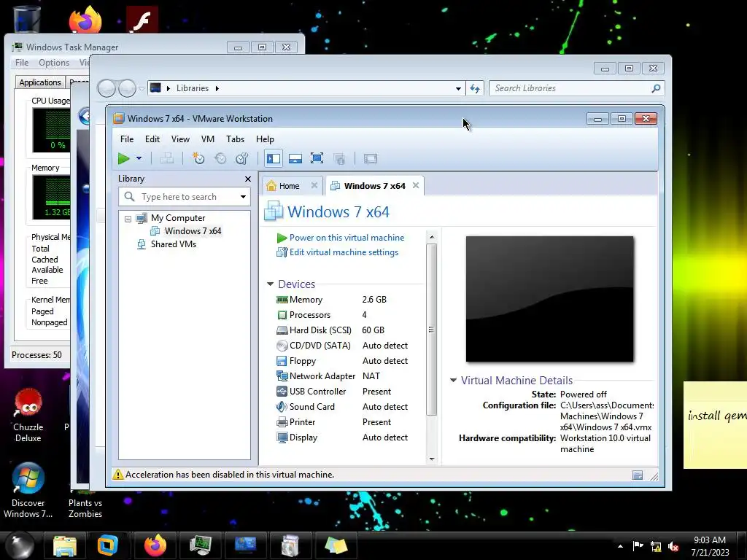This screenshot has height=560, width=747.
Task: Click the Printer device icon
Action: [x=282, y=422]
